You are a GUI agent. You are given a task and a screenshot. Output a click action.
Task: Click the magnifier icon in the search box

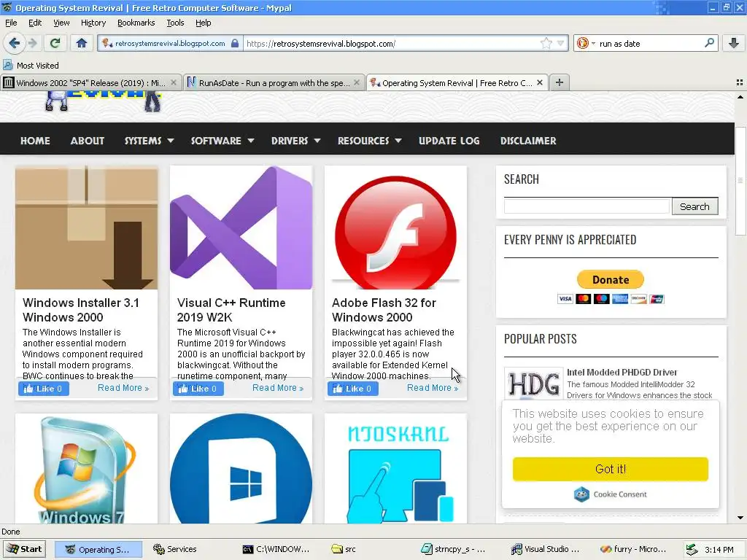[709, 43]
